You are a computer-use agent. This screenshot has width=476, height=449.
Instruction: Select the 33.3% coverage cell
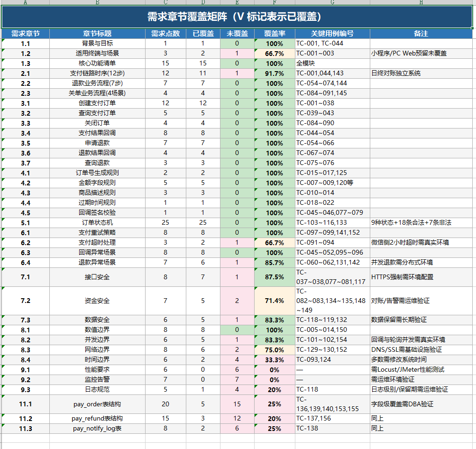pyautogui.click(x=275, y=360)
